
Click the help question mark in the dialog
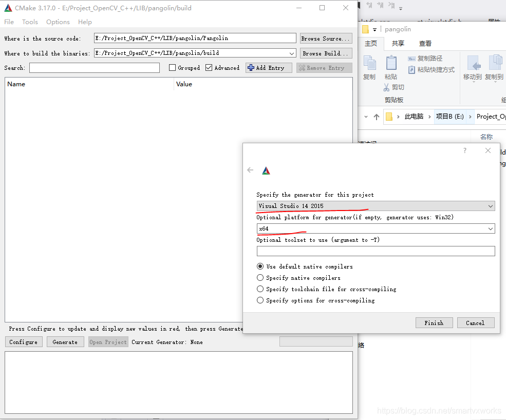point(465,150)
